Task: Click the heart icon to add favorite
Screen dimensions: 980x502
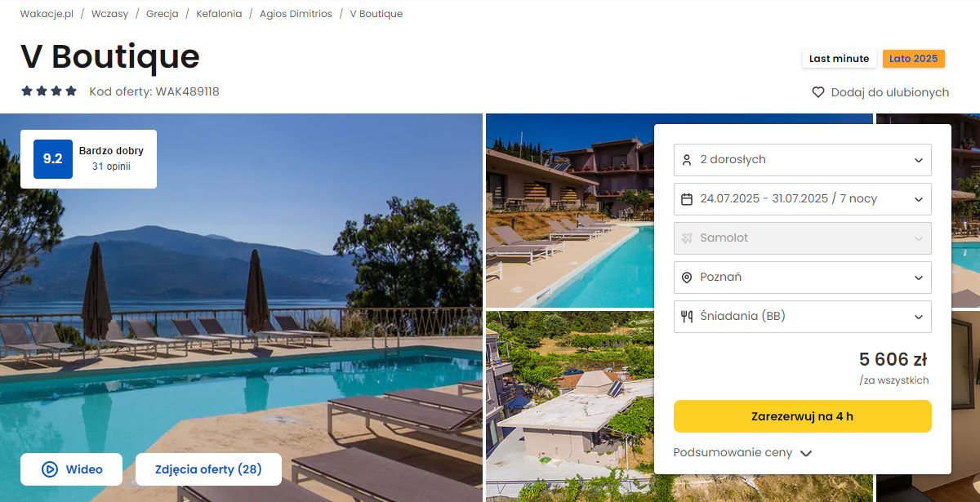Action: pyautogui.click(x=818, y=92)
